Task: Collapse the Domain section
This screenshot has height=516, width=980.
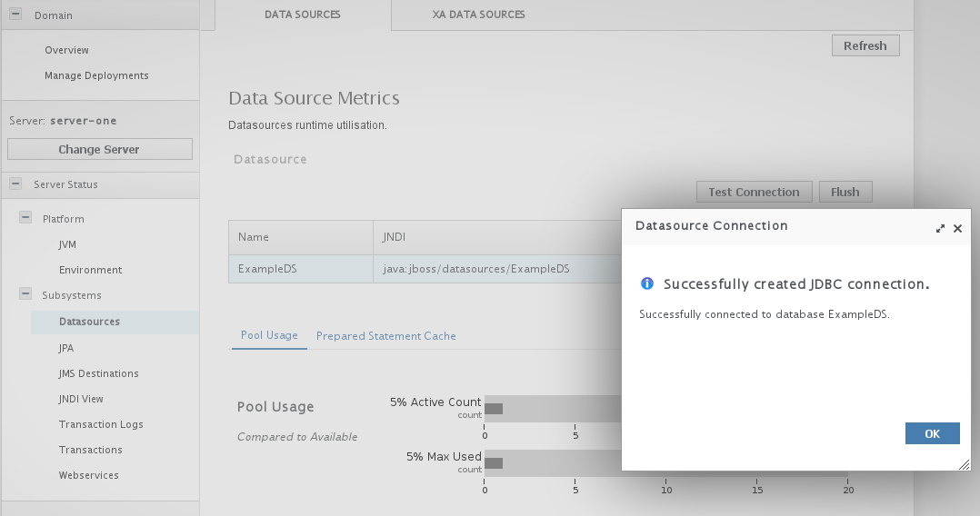Action: pos(15,15)
